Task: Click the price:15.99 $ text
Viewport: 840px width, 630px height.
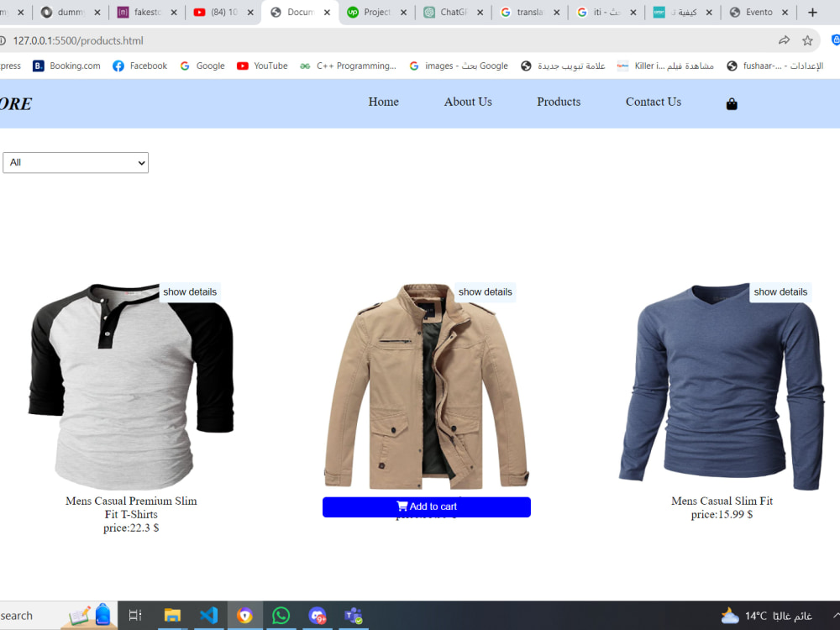Action: coord(722,514)
